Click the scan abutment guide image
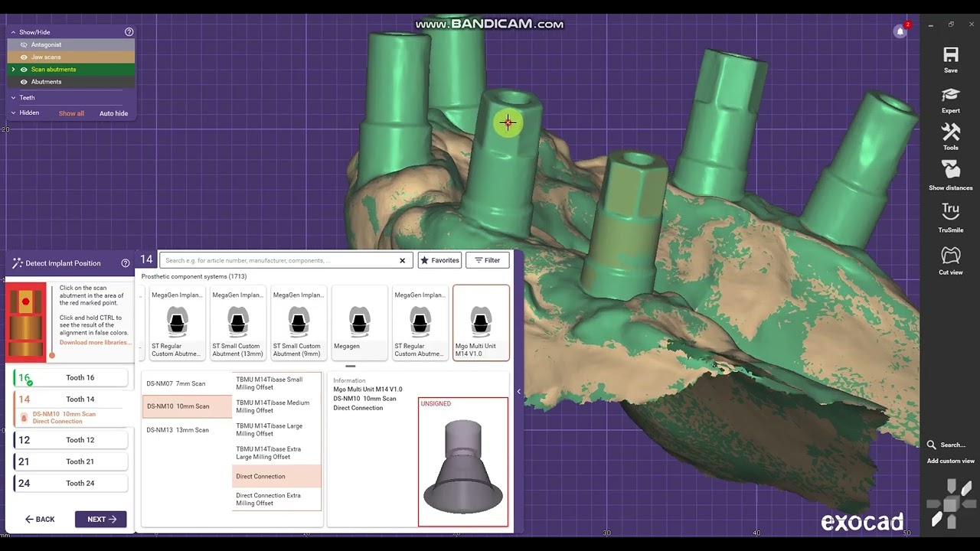This screenshot has width=980, height=551. tap(26, 322)
